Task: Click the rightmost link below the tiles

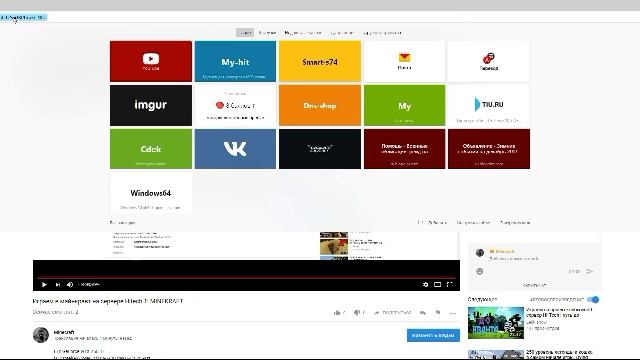Action: tap(515, 222)
